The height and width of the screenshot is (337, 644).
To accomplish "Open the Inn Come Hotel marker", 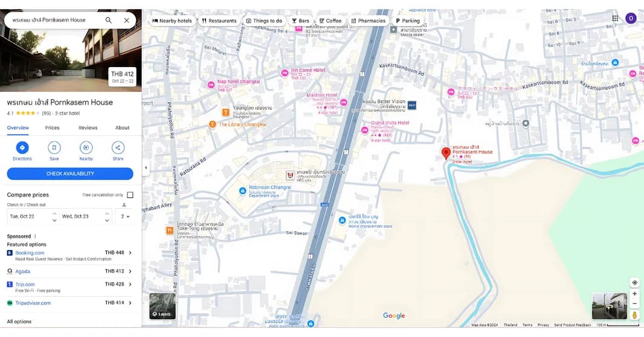I will [x=285, y=73].
